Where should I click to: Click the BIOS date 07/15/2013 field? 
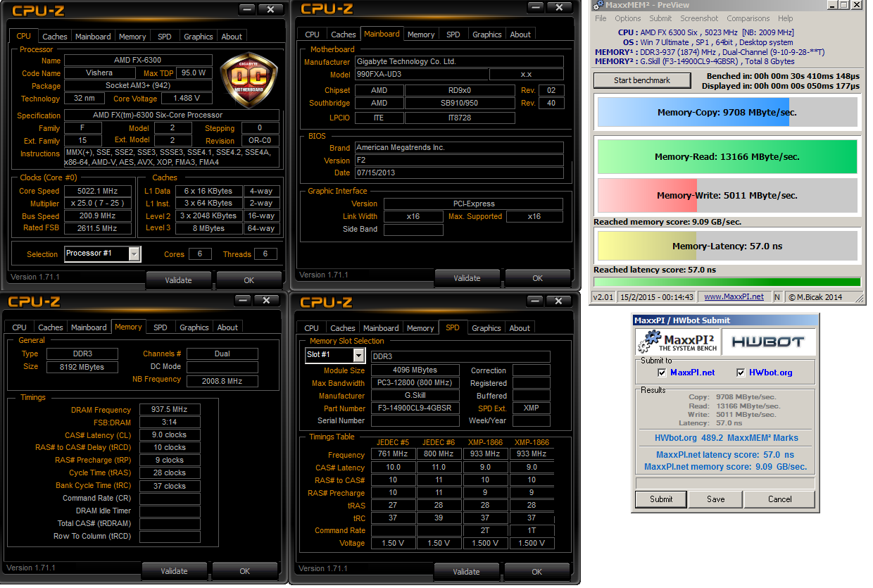tap(459, 173)
